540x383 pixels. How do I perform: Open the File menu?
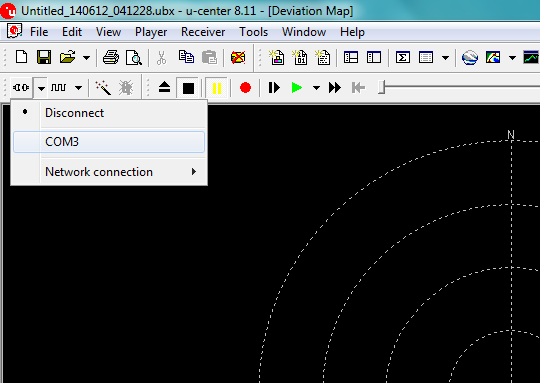click(39, 32)
